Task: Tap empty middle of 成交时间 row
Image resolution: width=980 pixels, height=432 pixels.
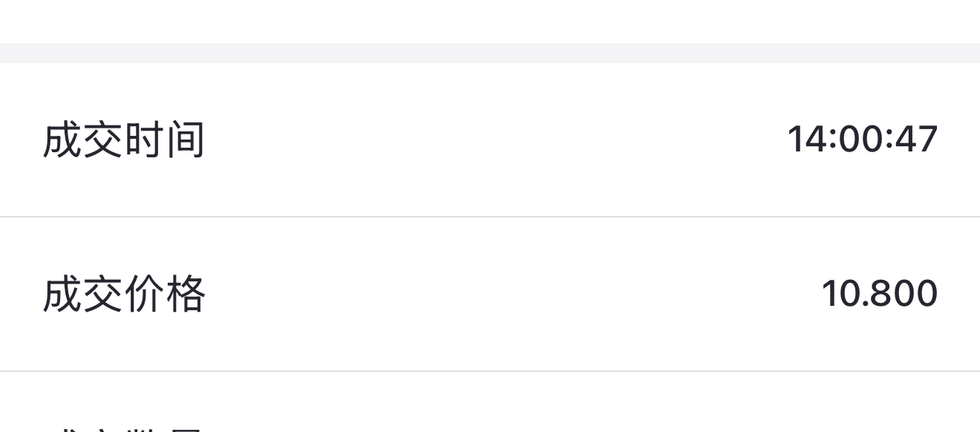Action: tap(490, 140)
